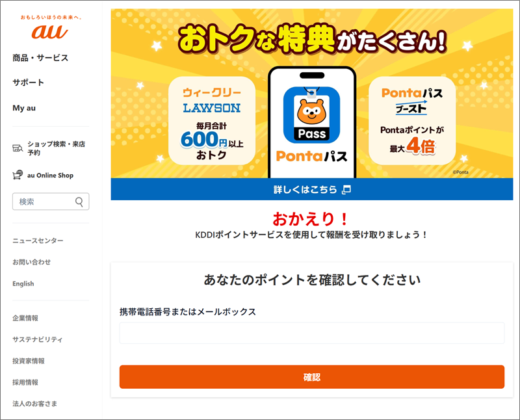The image size is (520, 420).
Task: Click the ウィークリー LAWSON benefit card
Action: (212, 121)
